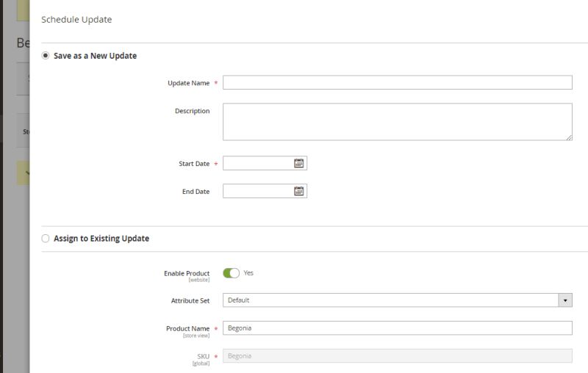Toggle the Enable Product switch
Viewport: 588px width, 373px height.
231,273
